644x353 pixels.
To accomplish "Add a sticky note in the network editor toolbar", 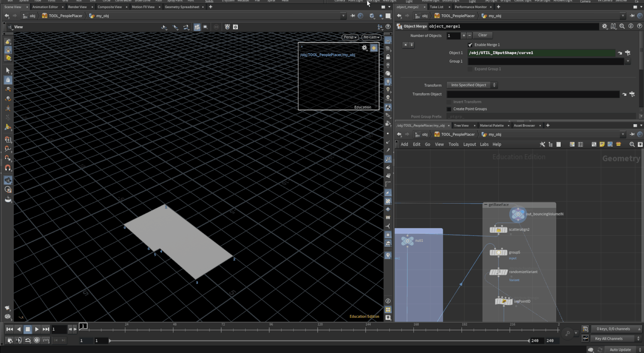I will coord(602,144).
